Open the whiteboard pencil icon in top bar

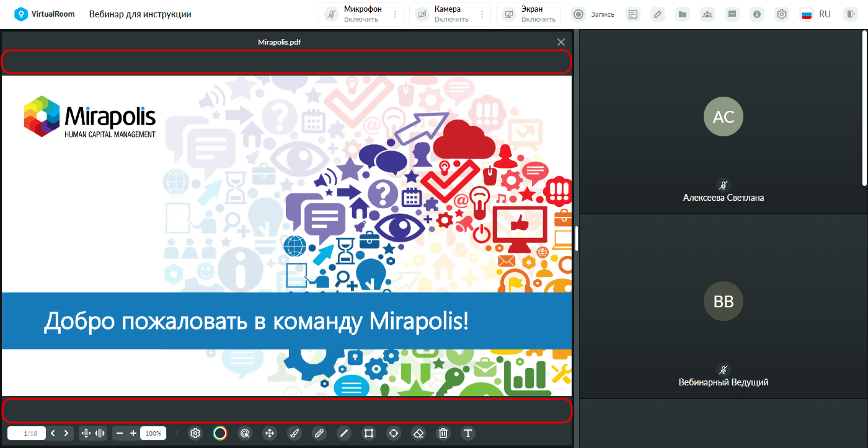point(657,14)
